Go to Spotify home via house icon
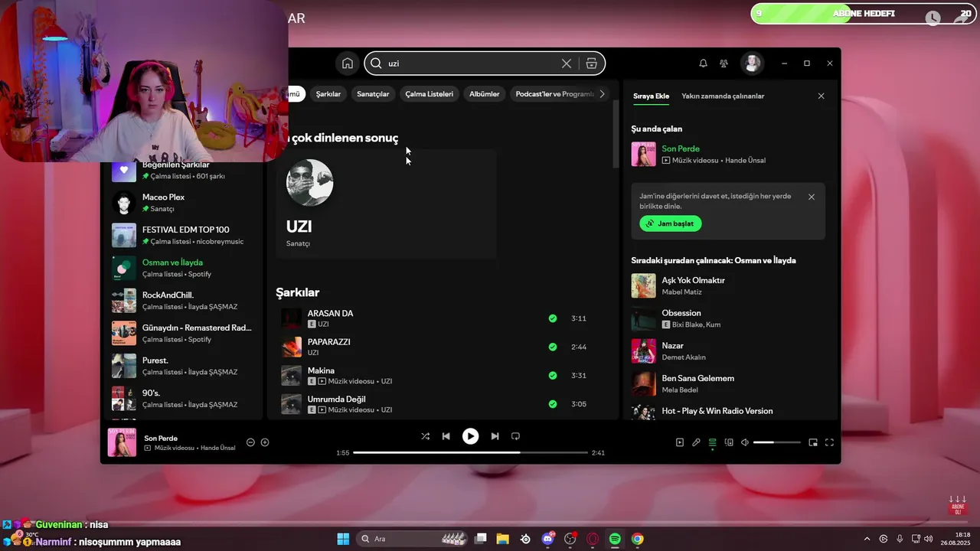 (347, 64)
